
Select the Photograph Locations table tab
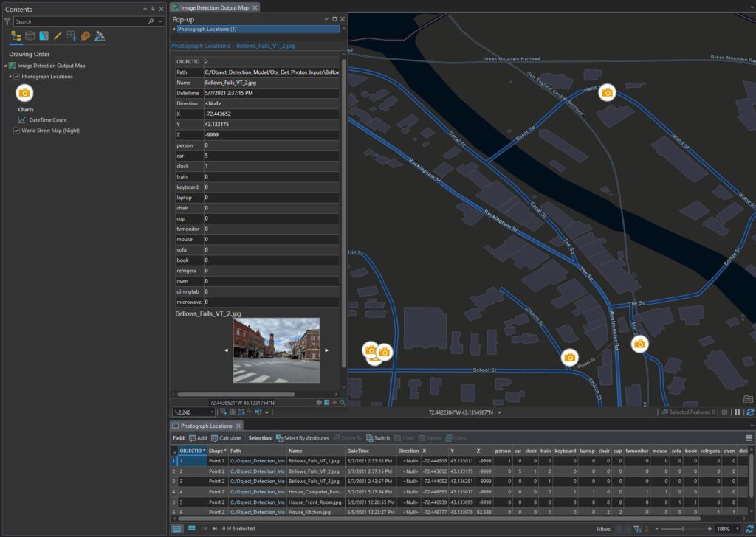tap(205, 426)
